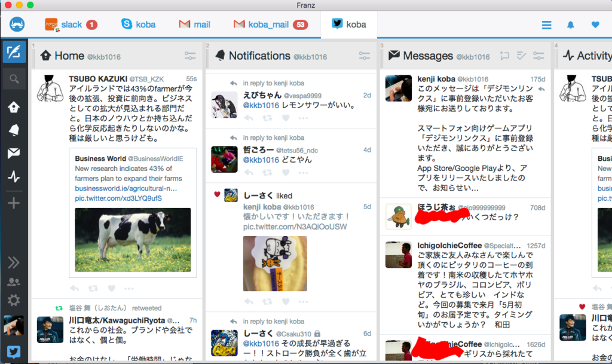Viewport: 612px width, 364px height.
Task: Open pic.twitter.com/N3AQiOoUSW link
Action: click(x=295, y=227)
